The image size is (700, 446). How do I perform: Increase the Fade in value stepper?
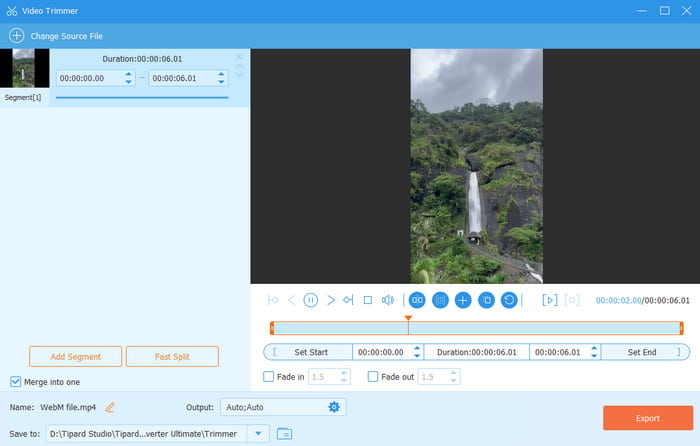click(344, 373)
